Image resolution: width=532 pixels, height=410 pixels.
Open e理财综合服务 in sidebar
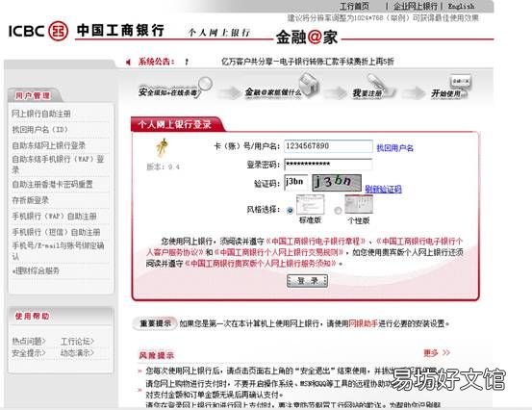click(x=36, y=270)
